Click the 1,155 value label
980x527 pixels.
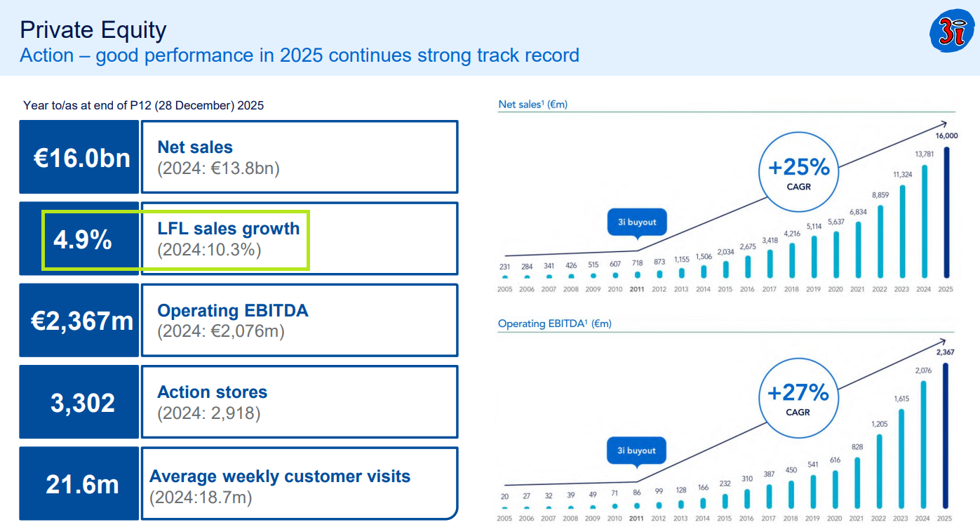pyautogui.click(x=683, y=260)
